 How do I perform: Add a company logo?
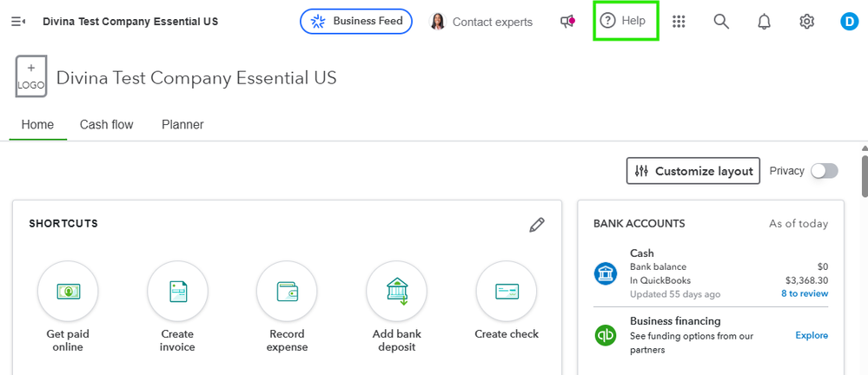click(x=31, y=76)
